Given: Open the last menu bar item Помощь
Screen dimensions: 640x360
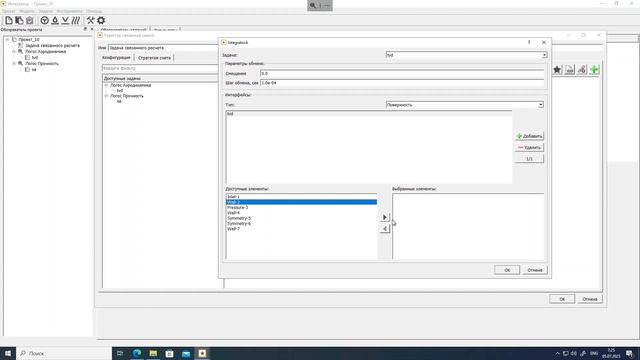Looking at the screenshot, I should coord(94,11).
